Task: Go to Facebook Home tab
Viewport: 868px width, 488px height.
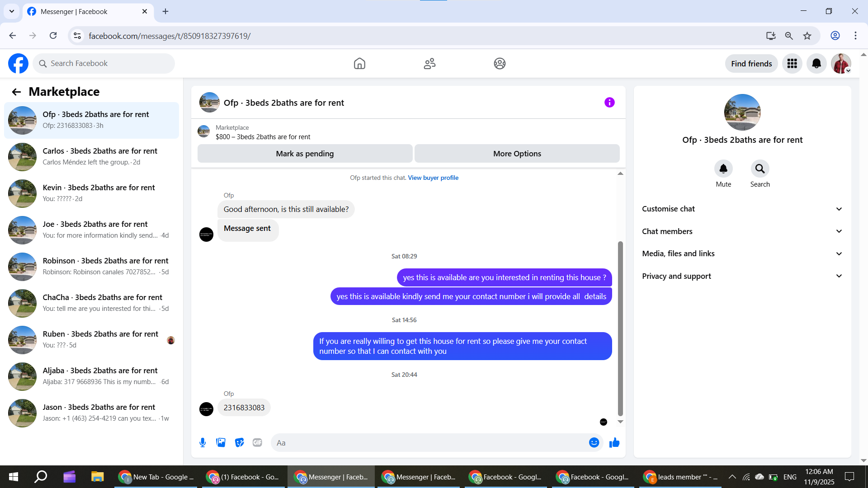Action: [x=359, y=64]
